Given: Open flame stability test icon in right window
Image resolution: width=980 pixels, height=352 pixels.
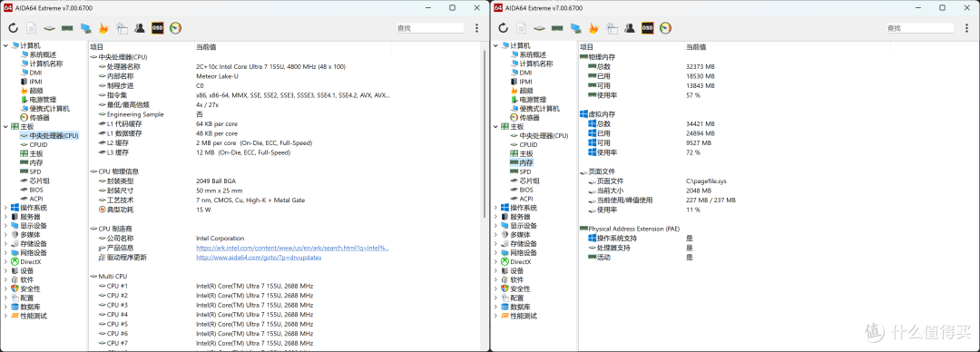Looking at the screenshot, I should point(593,27).
